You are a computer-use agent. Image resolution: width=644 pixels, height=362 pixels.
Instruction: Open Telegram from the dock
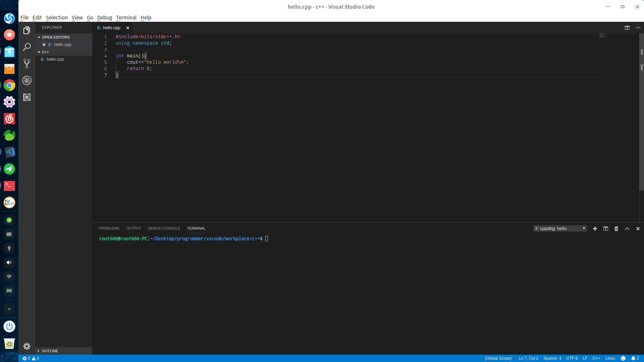pyautogui.click(x=9, y=169)
